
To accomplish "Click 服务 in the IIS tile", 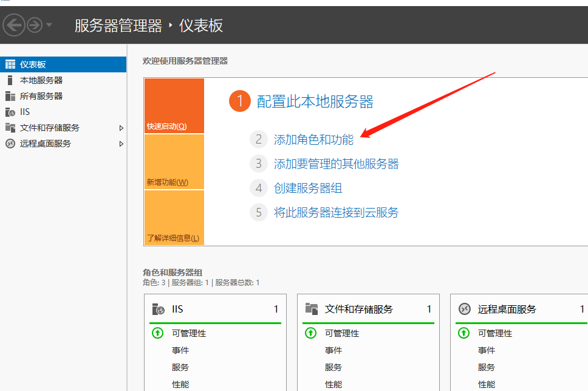I will click(180, 367).
